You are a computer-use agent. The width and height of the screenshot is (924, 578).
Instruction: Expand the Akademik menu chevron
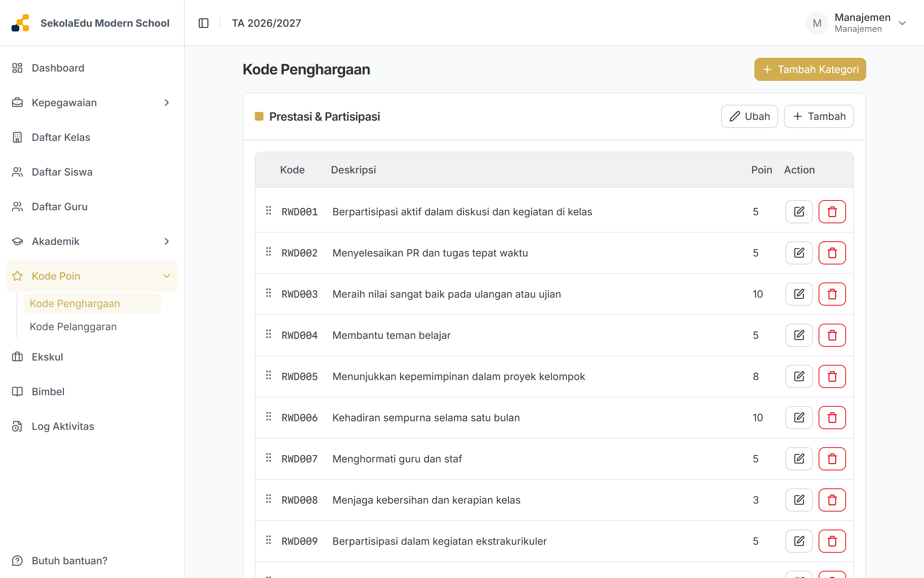coord(166,241)
